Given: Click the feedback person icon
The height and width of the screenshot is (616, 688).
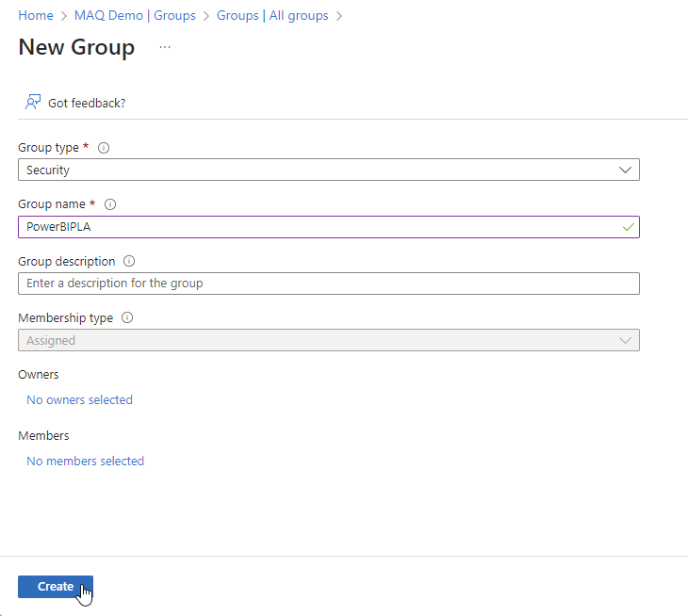Looking at the screenshot, I should click(x=33, y=102).
